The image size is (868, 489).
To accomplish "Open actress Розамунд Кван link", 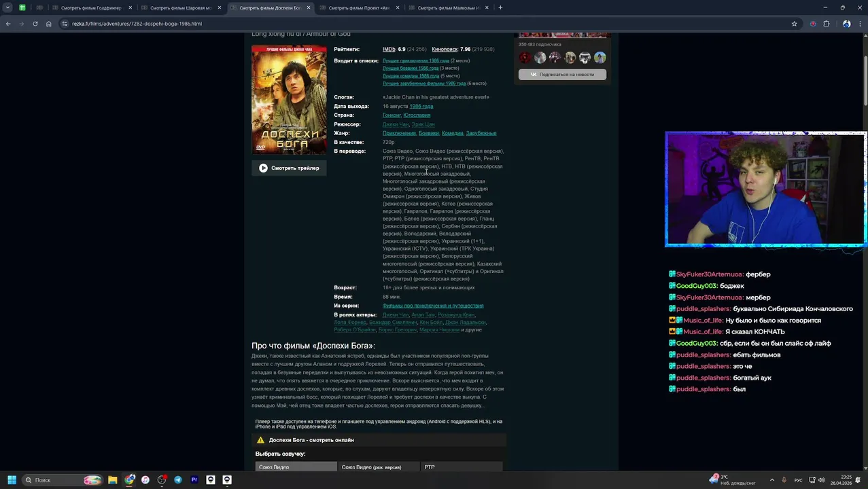I will point(456,314).
